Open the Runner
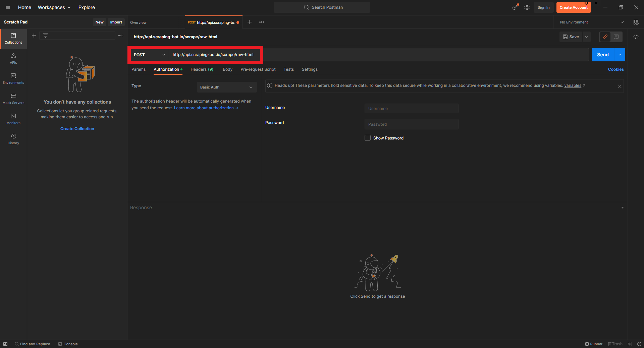 point(594,344)
